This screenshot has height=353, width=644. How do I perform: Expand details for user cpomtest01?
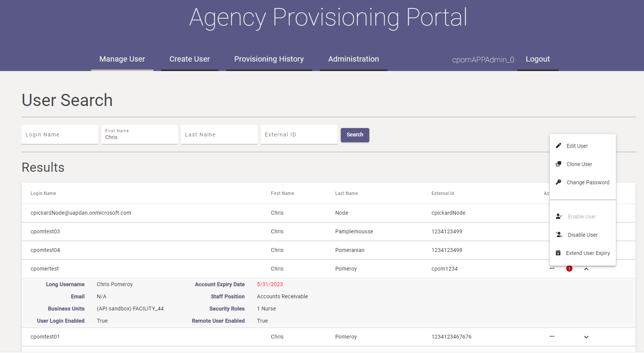(x=586, y=337)
